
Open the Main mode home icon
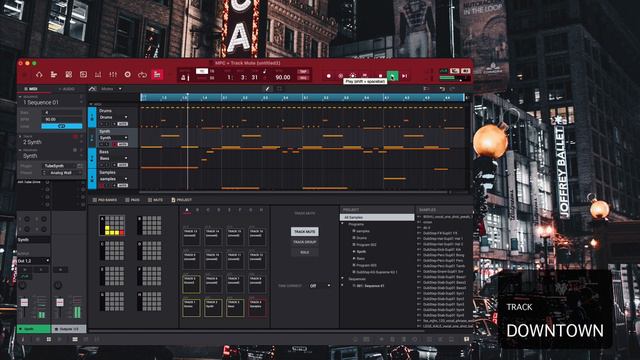(x=39, y=75)
